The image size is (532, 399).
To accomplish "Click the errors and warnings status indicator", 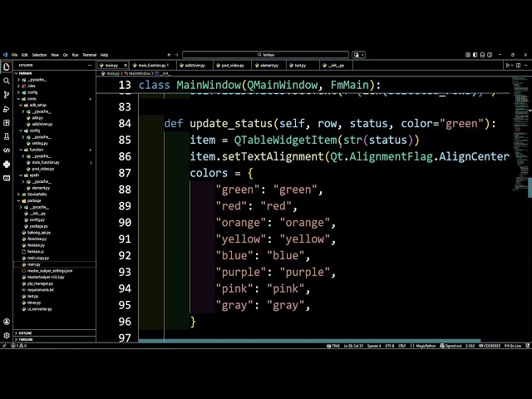I will (x=18, y=346).
